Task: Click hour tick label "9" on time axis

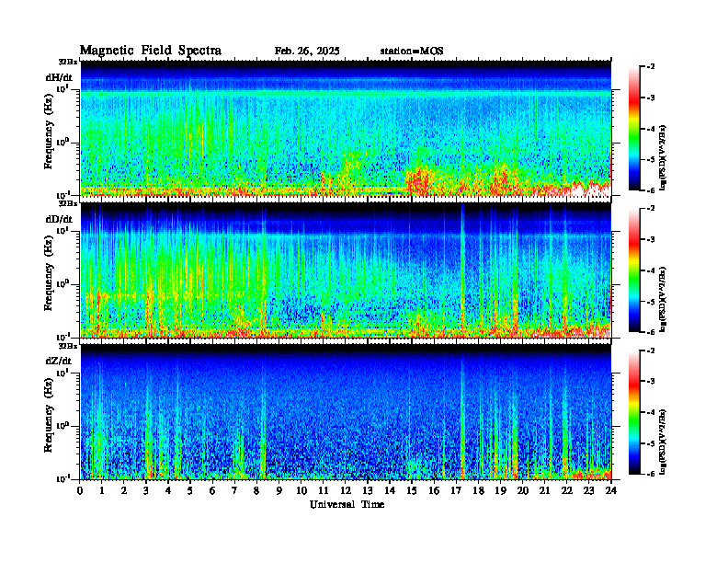Action: 279,491
